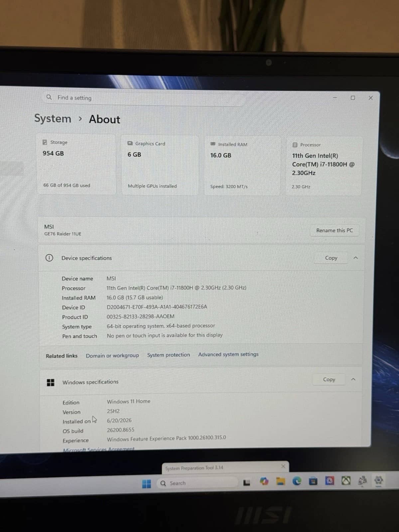The image size is (399, 532).
Task: Close the System Preparation Tool 3.14 preview
Action: 283,466
